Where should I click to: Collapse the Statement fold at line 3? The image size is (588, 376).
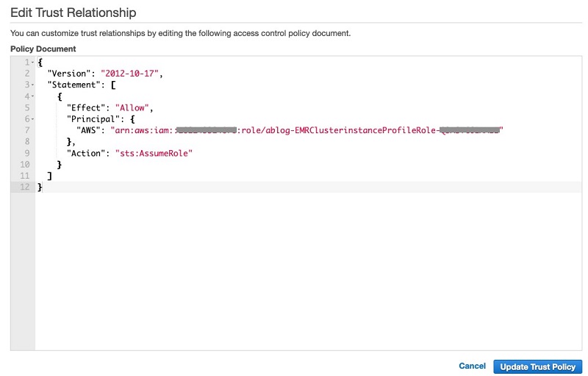tap(33, 85)
